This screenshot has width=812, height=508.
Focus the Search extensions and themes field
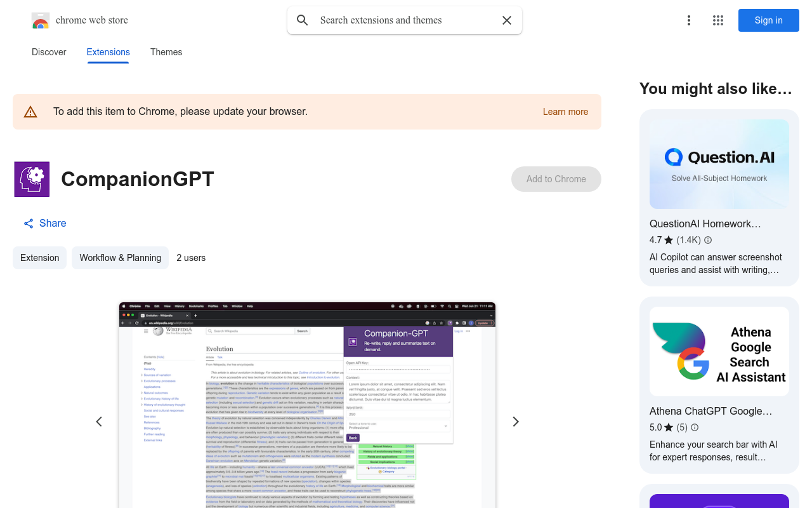(405, 20)
